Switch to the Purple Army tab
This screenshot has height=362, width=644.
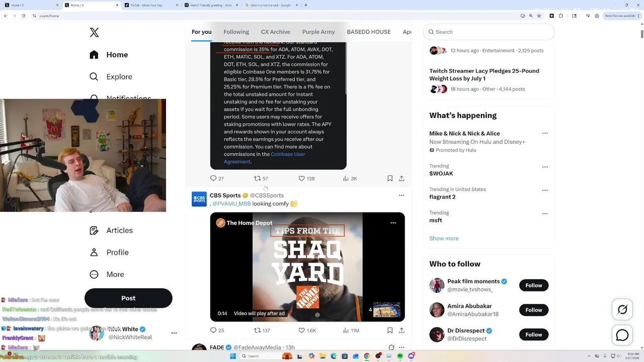[318, 32]
